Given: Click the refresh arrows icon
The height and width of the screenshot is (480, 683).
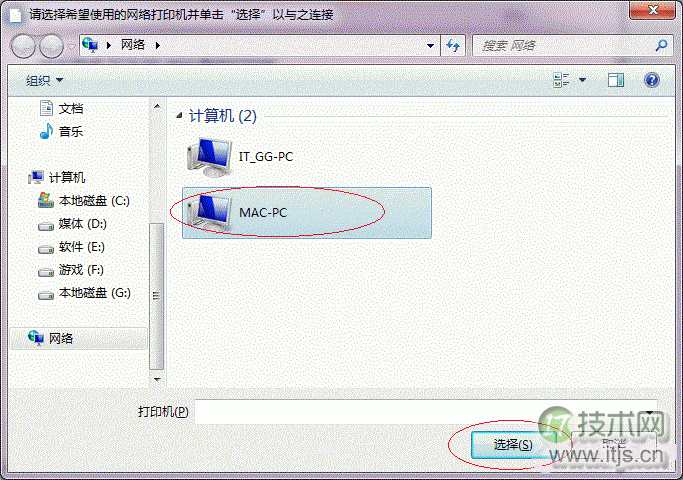Looking at the screenshot, I should (x=453, y=45).
